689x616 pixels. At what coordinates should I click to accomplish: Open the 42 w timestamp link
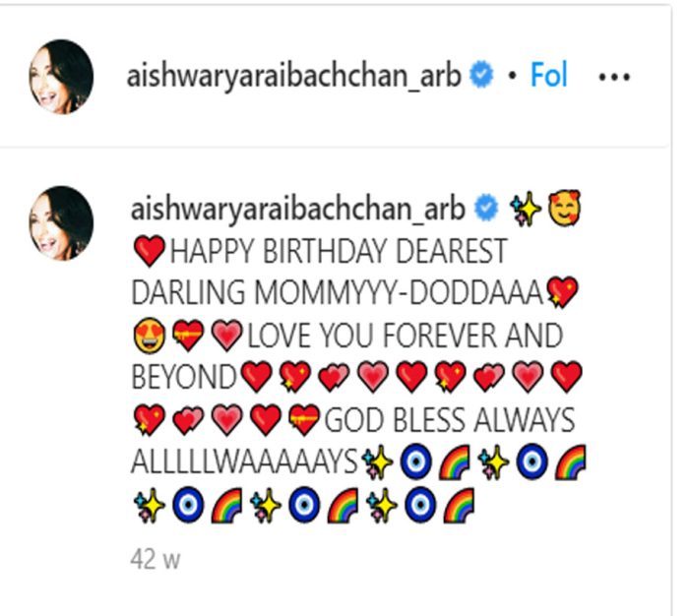point(156,560)
